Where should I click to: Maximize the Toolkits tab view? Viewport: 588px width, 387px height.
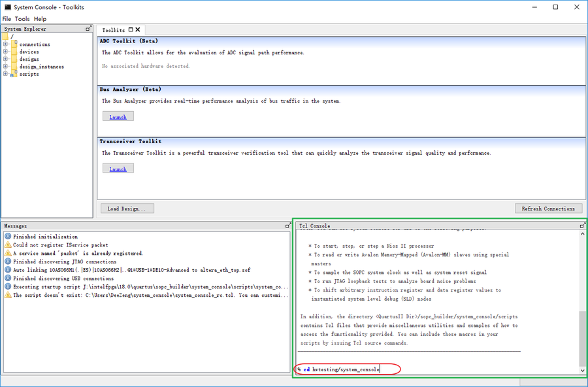coord(131,29)
